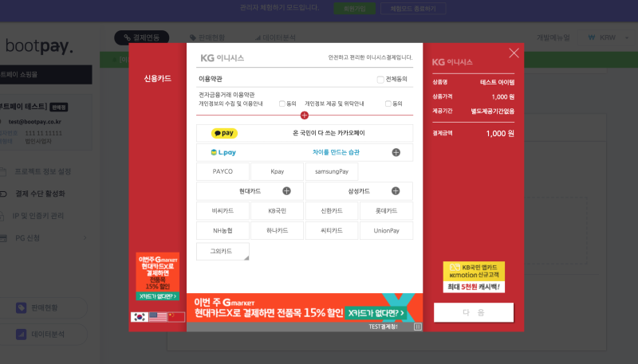Image resolution: width=638 pixels, height=364 pixels.
Task: Select Kpay payment
Action: coord(277,171)
